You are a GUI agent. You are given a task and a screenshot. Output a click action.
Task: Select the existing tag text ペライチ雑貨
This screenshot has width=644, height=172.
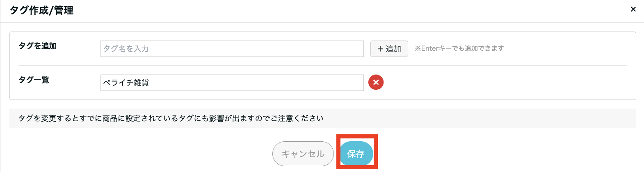coord(126,83)
